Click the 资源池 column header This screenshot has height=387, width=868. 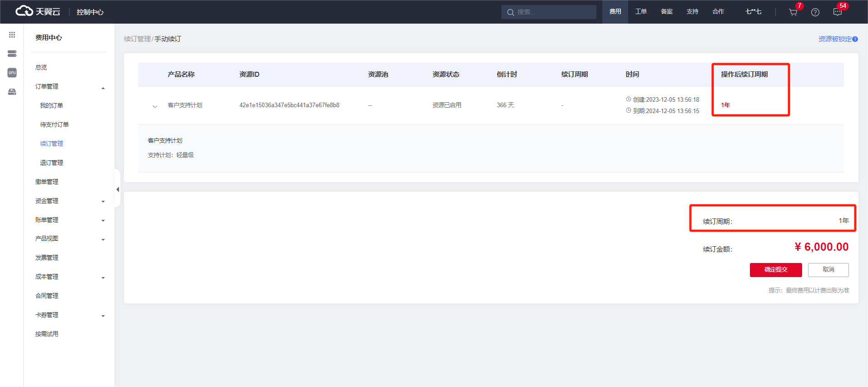click(378, 74)
